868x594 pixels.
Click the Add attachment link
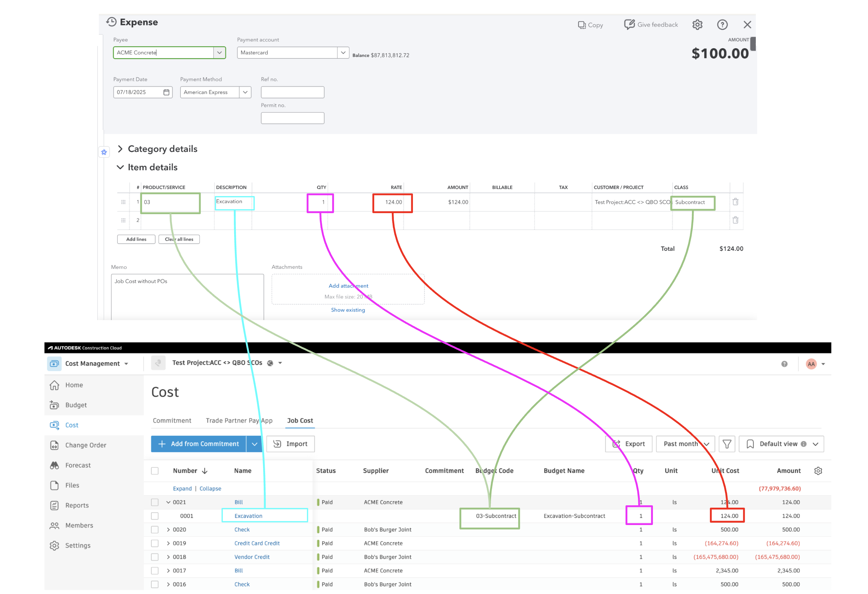click(x=348, y=286)
